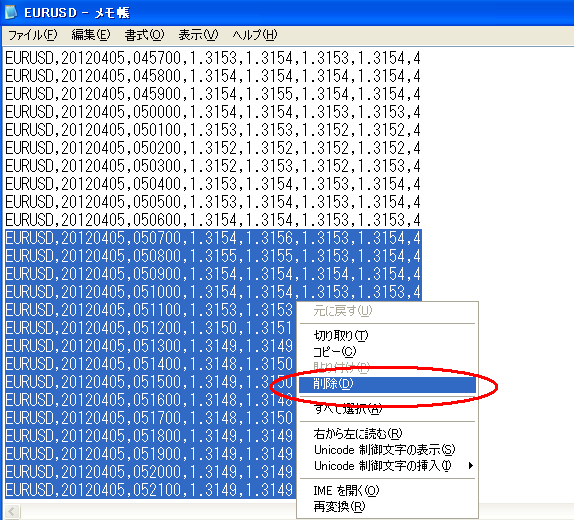Choose コピー(C) in context menu
This screenshot has width=574, height=520.
[x=387, y=352]
